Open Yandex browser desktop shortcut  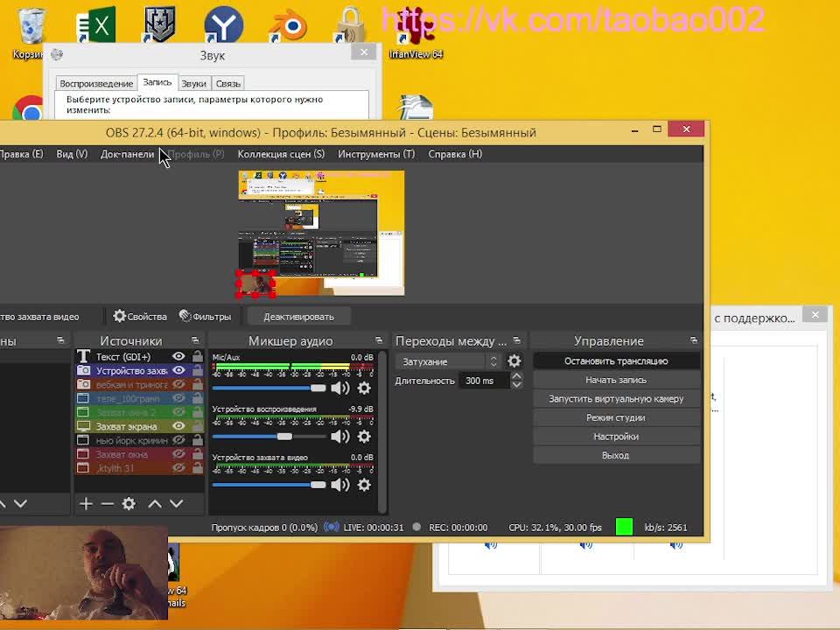coord(223,24)
